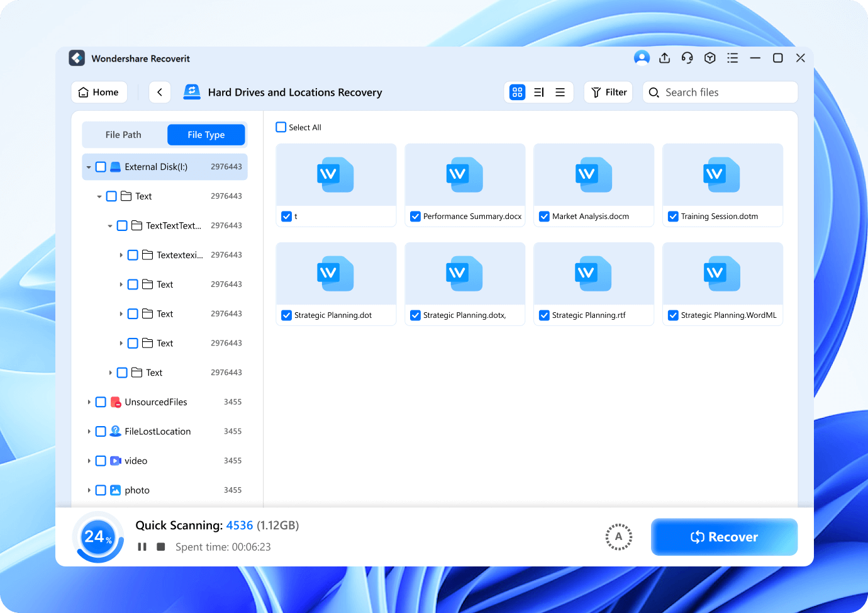The image size is (868, 613).
Task: Click the External Disk drive icon
Action: point(115,167)
